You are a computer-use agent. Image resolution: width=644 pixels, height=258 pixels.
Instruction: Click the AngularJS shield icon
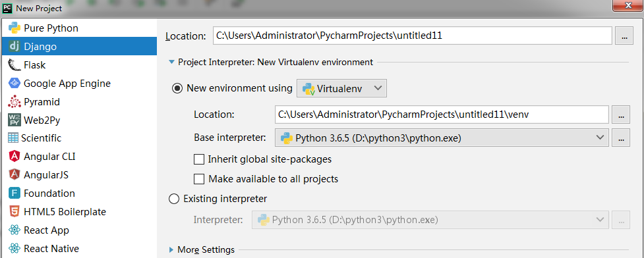click(15, 174)
